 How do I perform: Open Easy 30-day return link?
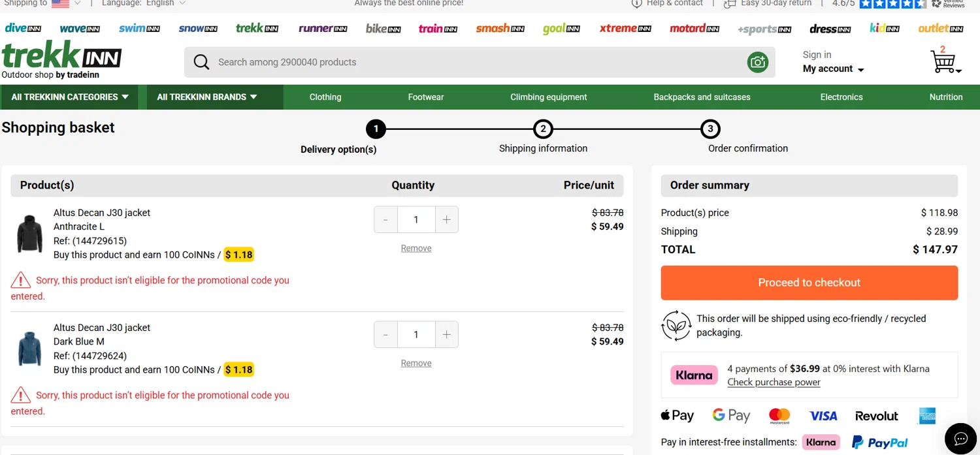[768, 3]
